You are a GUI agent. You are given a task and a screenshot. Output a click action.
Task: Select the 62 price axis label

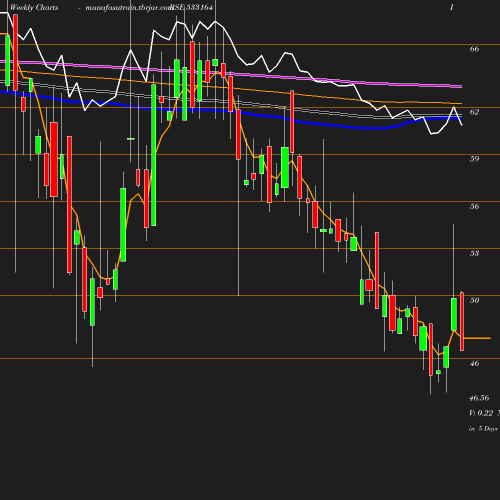[474, 112]
